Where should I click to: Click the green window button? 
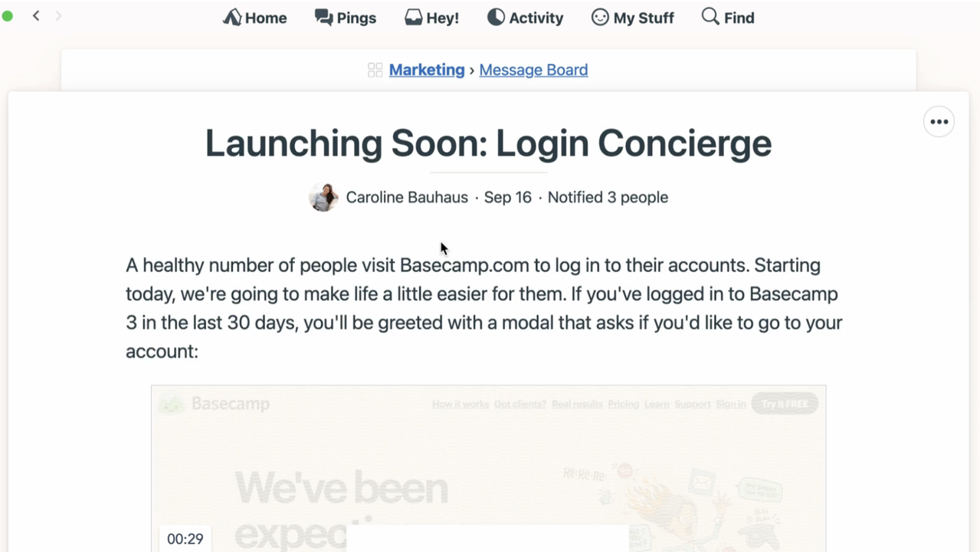[8, 16]
